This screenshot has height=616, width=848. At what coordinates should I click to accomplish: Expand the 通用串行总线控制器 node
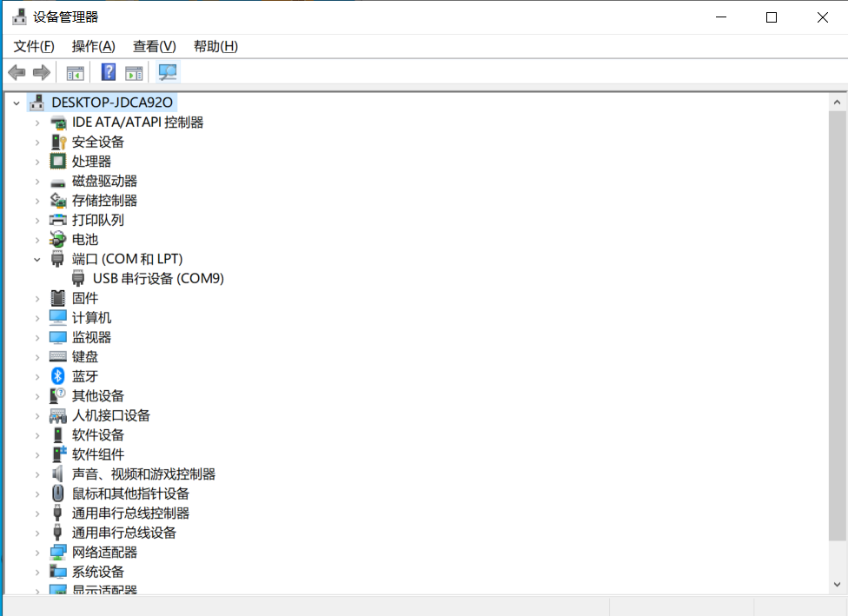pos(37,513)
